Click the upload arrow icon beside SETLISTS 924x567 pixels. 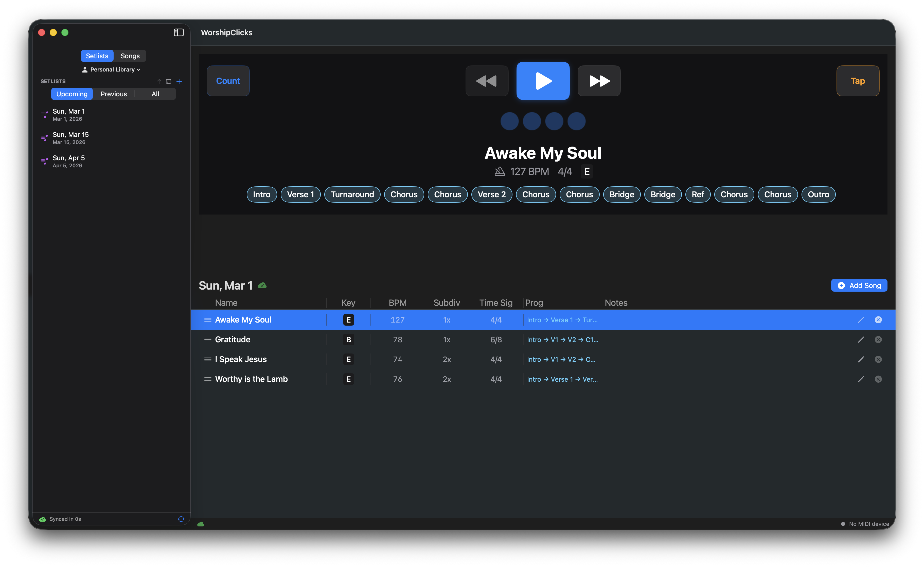159,81
